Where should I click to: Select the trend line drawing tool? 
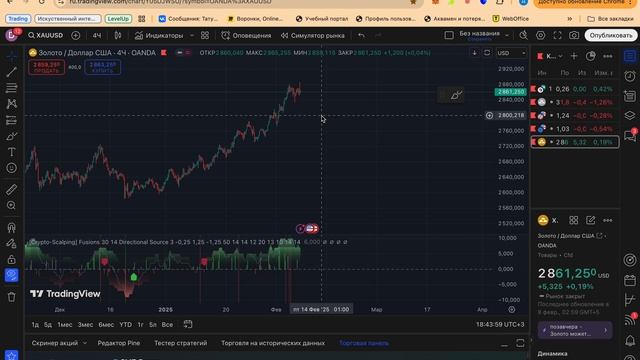pos(11,72)
